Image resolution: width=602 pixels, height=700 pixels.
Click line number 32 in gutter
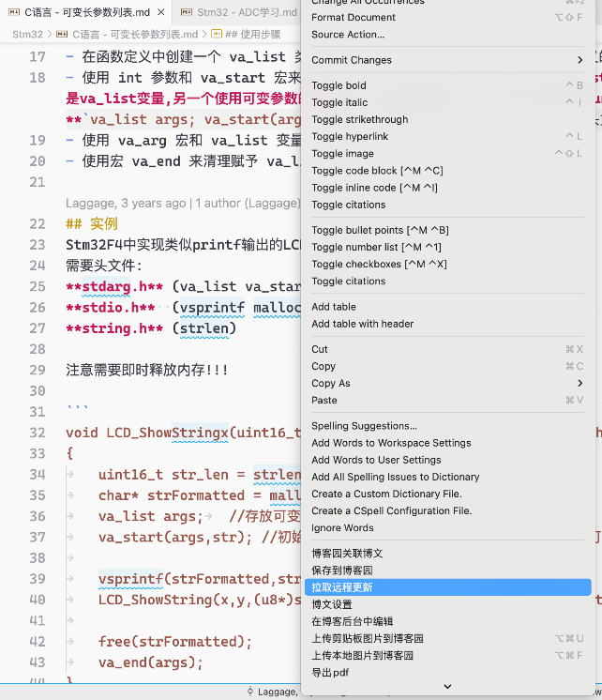pos(38,433)
